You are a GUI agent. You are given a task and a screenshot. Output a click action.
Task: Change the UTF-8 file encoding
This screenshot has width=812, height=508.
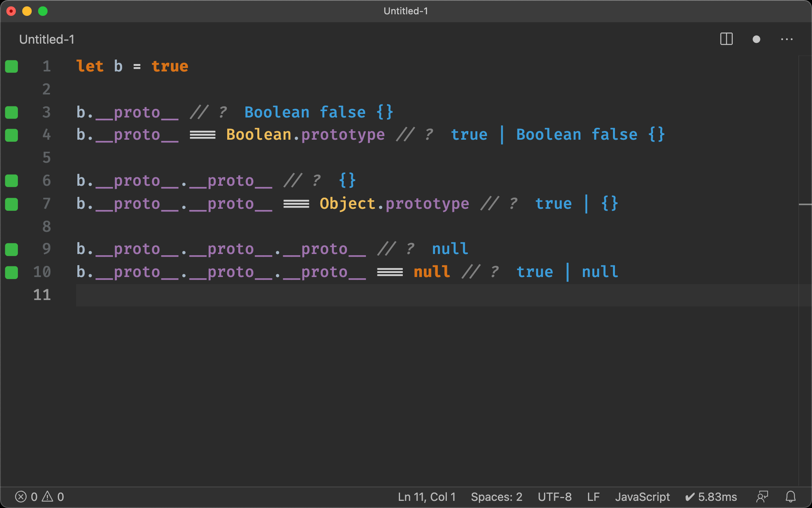pyautogui.click(x=555, y=497)
